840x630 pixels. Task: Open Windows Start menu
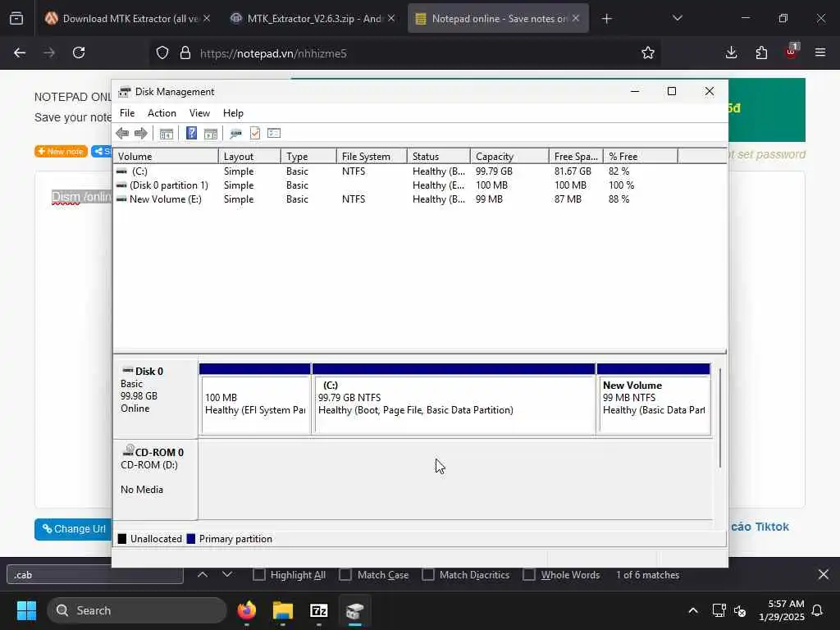(x=26, y=610)
